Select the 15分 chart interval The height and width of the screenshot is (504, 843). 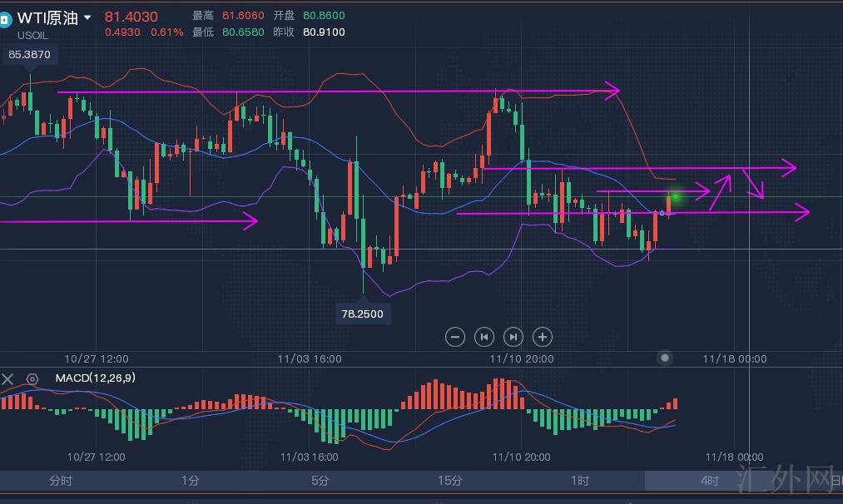[x=449, y=481]
